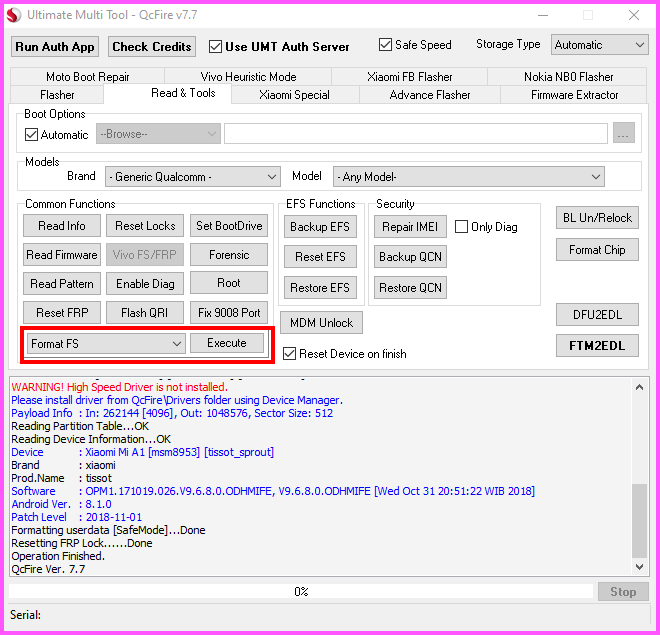Open the Xiaomi Special tab

click(x=294, y=95)
